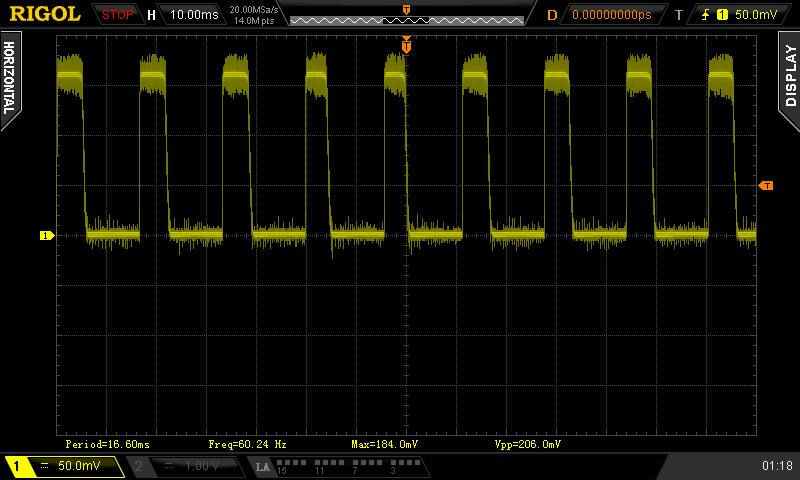800x480 pixels.
Task: Click the Freq=60.24 Hz measurement
Action: tap(247, 444)
